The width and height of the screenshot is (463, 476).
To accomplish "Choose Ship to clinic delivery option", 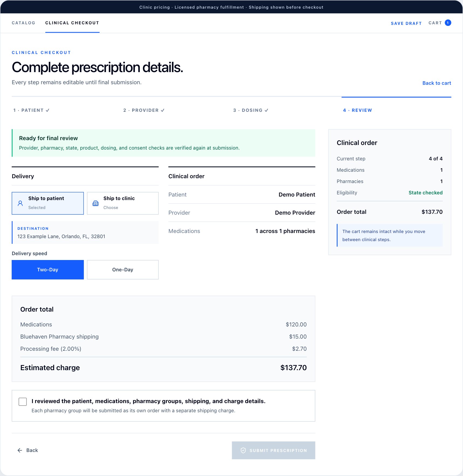I will tap(123, 203).
